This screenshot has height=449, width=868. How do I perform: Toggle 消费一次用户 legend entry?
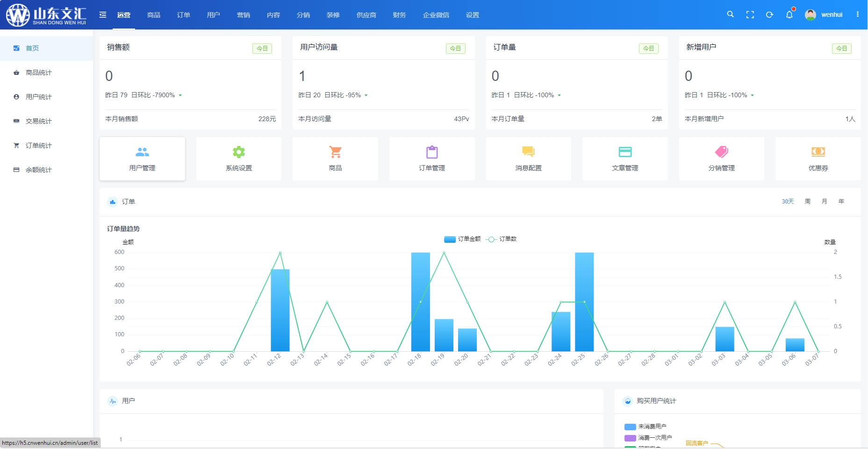click(x=648, y=438)
